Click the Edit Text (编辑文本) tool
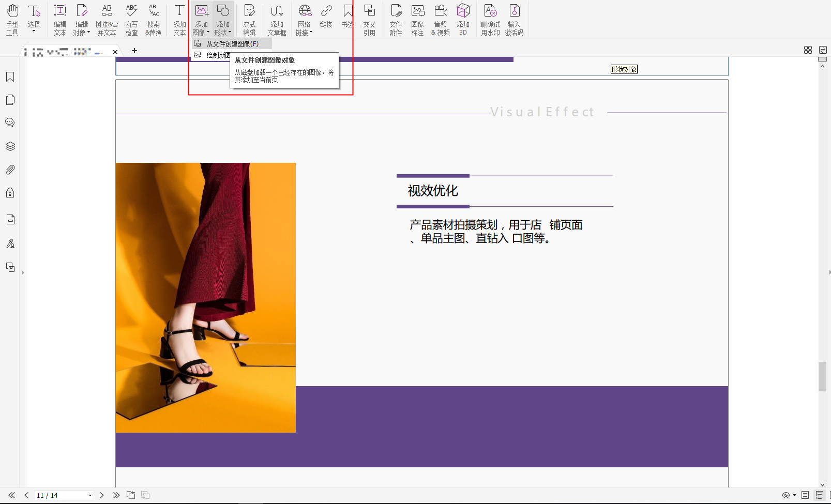This screenshot has height=504, width=831. click(60, 19)
